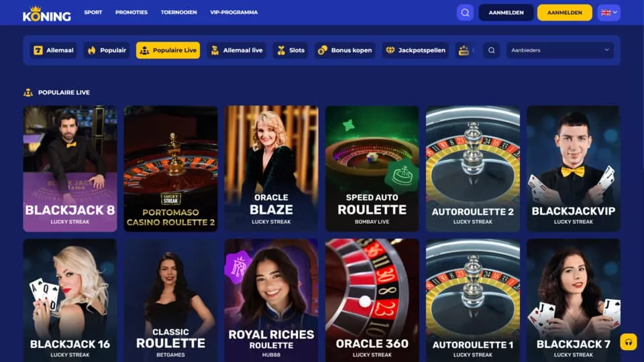Open the Speed Auto Roulette game tile
644x362 pixels.
tap(372, 169)
